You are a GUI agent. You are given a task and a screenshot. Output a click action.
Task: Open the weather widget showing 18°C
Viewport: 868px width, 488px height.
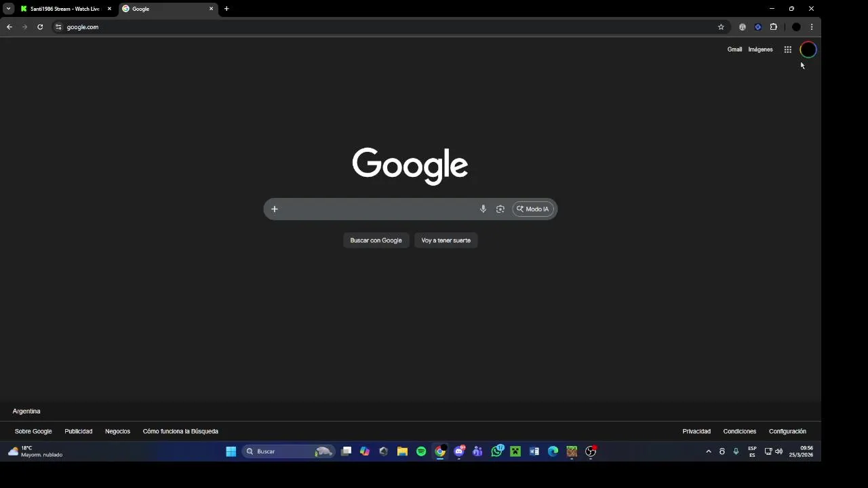(x=35, y=451)
